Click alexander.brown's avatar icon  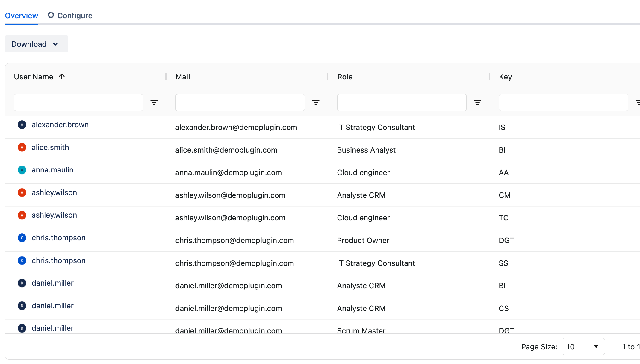[22, 125]
